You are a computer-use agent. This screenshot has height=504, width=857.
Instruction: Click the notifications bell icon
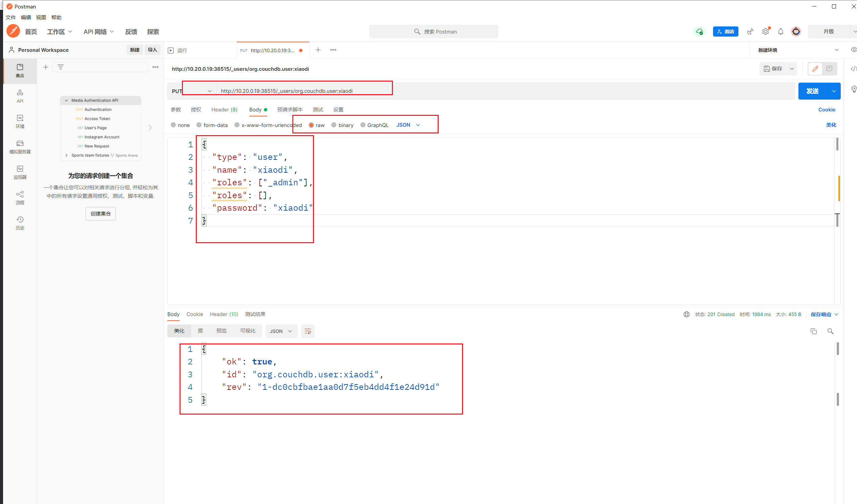[780, 31]
